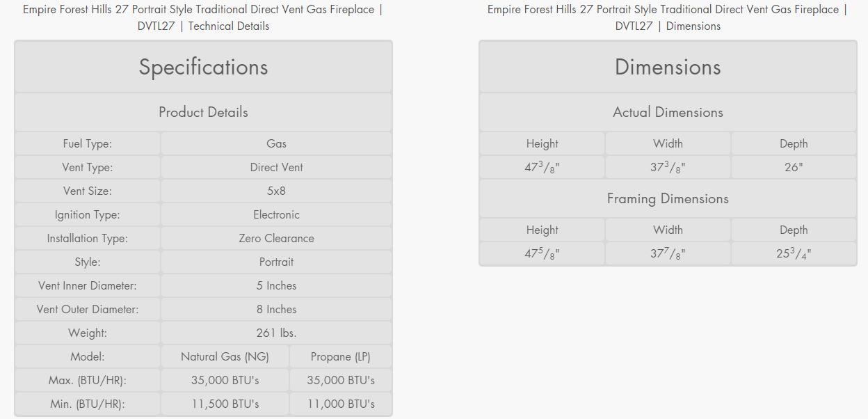
Task: Click the 261 lbs. weight value
Action: 276,333
